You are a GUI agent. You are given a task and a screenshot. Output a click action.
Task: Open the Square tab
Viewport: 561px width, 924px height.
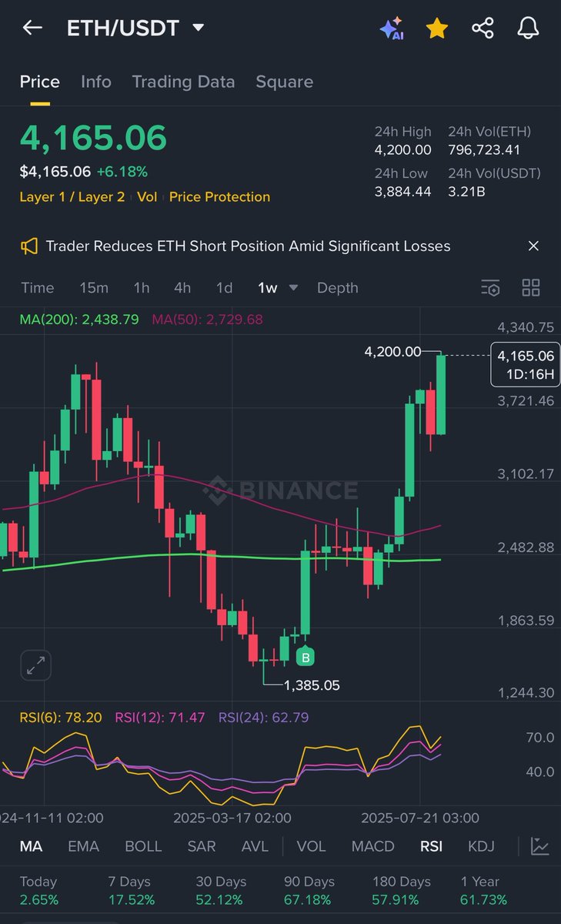coord(285,82)
